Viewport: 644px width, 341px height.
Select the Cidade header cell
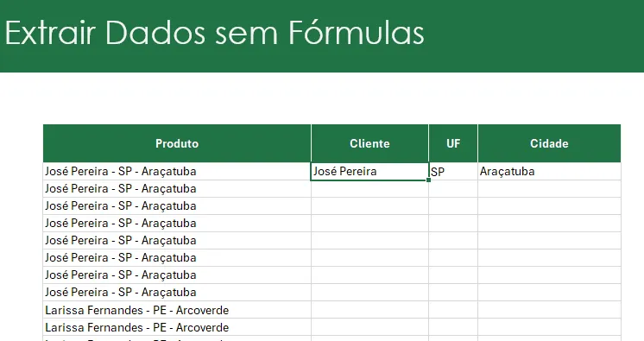pos(549,143)
